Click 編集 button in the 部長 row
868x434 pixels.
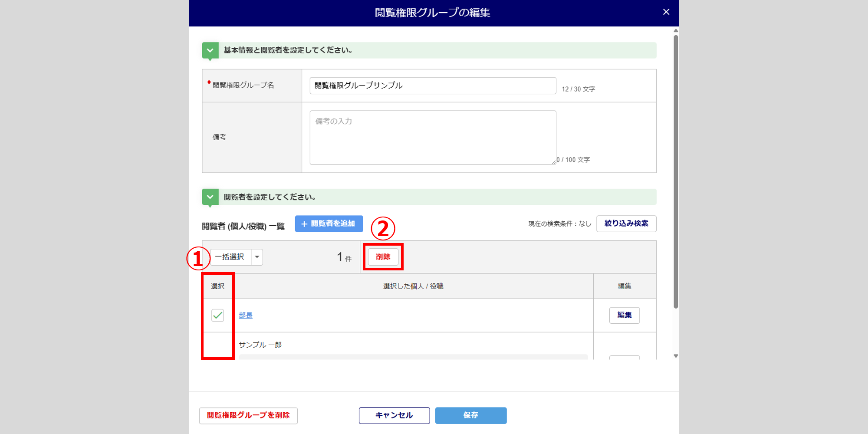tap(624, 316)
